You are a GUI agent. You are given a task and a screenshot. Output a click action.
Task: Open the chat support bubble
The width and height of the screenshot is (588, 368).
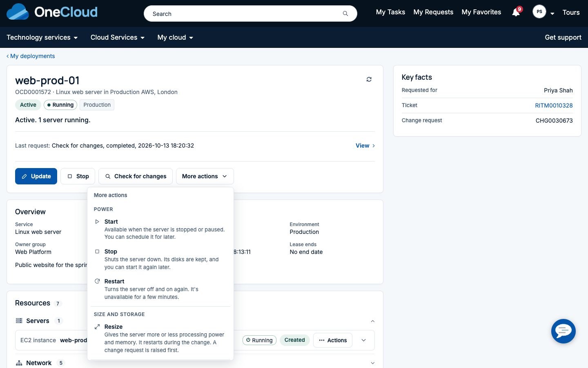click(563, 331)
